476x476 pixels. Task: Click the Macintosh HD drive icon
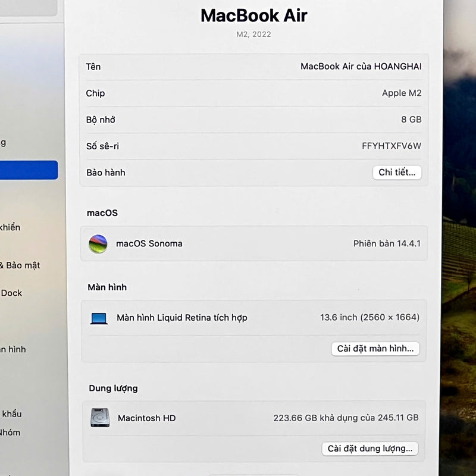click(100, 418)
